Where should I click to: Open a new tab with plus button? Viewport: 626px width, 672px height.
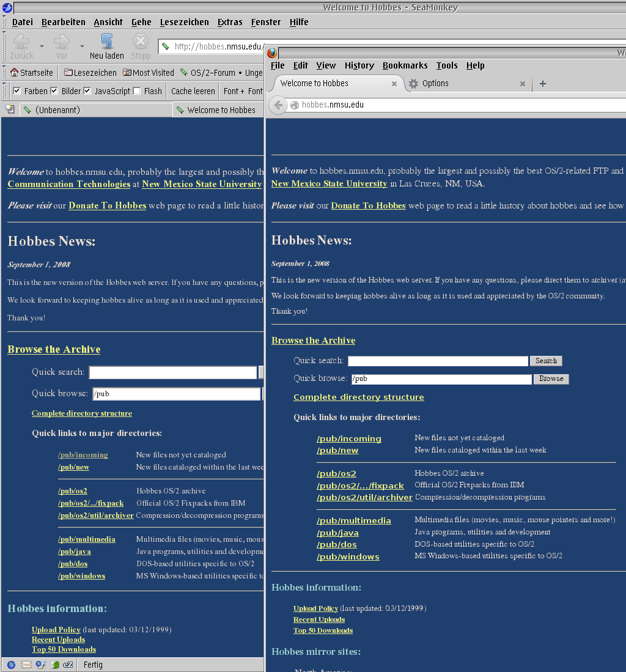click(543, 84)
